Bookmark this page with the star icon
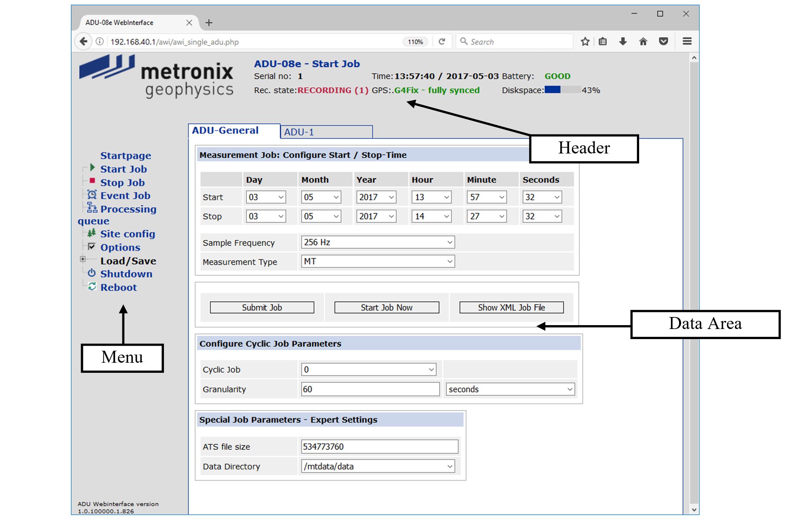The width and height of the screenshot is (812, 522). tap(585, 41)
